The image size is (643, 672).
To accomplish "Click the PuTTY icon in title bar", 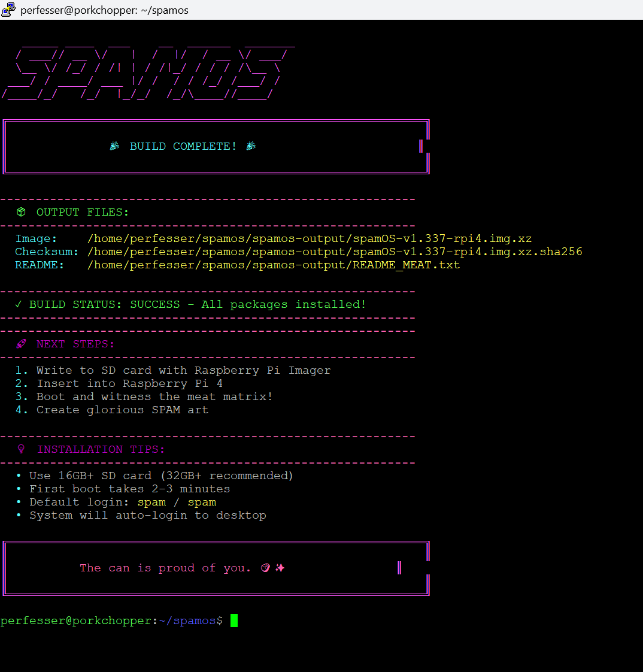I will tap(8, 10).
